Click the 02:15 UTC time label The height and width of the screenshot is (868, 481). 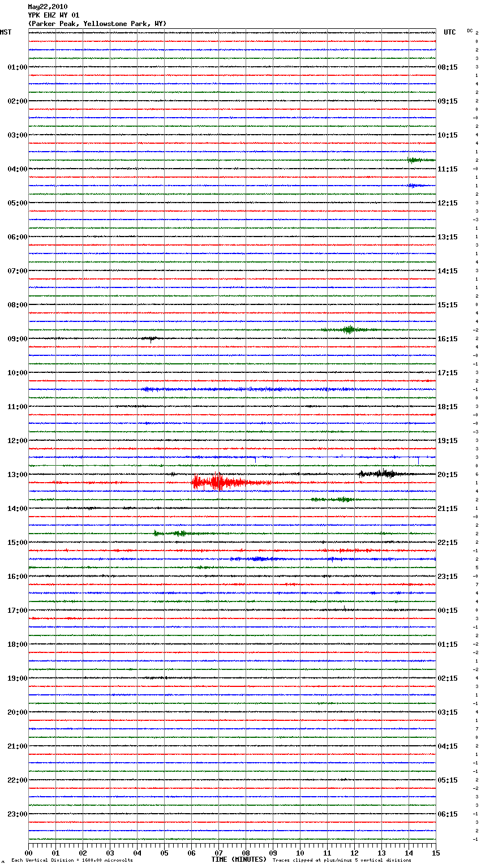coord(448,678)
